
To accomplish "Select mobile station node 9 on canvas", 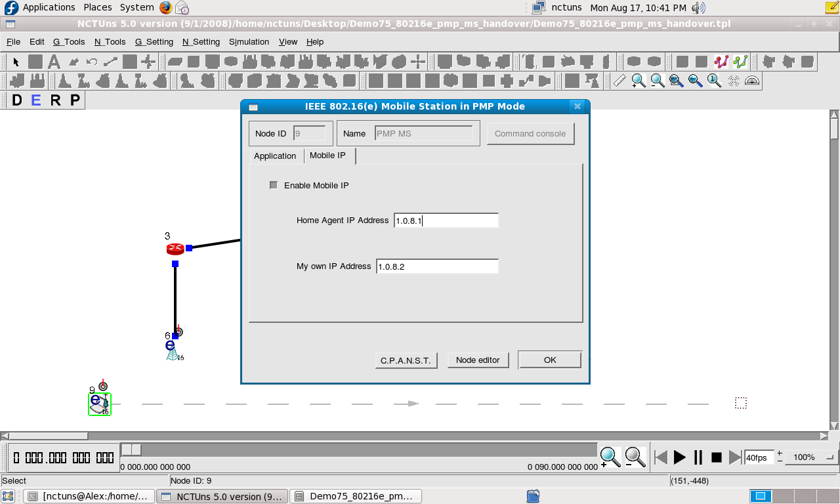I will coord(100,404).
